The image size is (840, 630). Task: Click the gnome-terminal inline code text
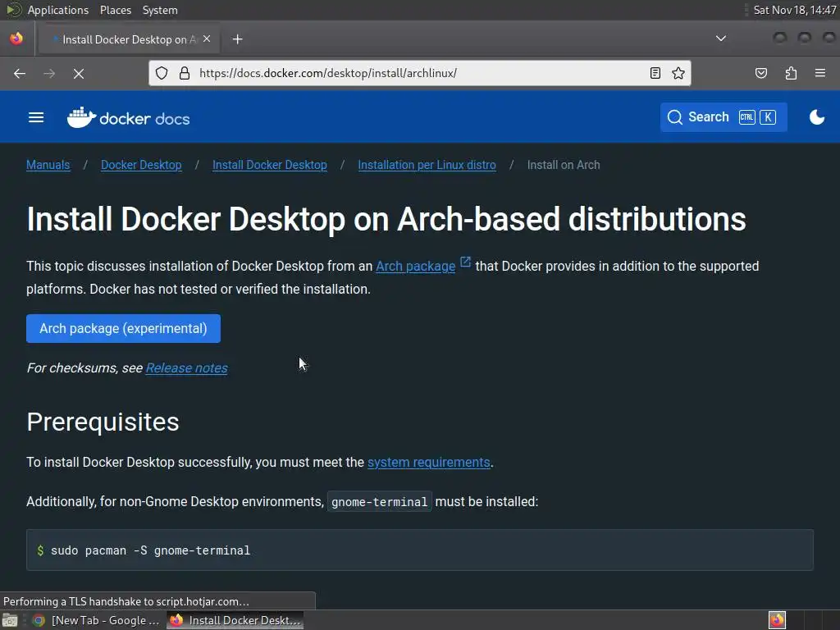point(379,502)
